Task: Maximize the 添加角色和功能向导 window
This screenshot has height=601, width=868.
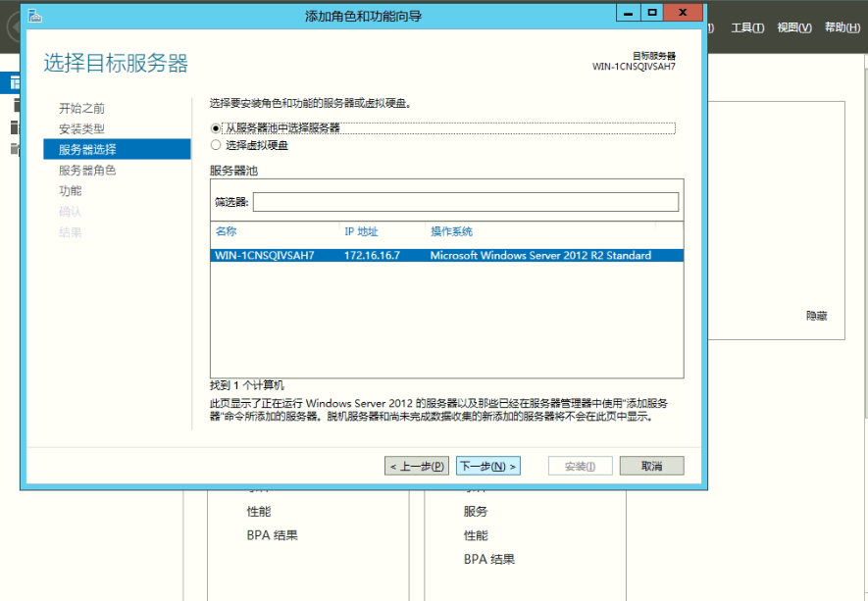Action: tap(652, 13)
